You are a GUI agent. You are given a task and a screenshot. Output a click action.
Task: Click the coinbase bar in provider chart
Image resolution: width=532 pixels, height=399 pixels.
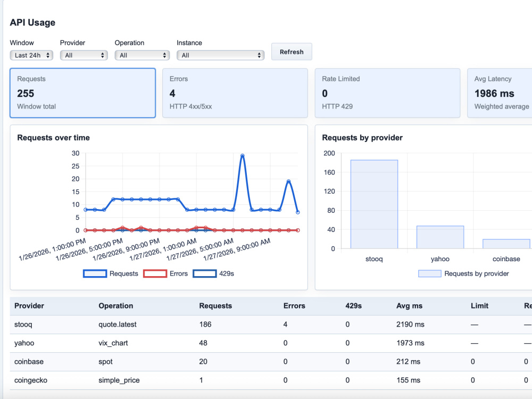(506, 244)
